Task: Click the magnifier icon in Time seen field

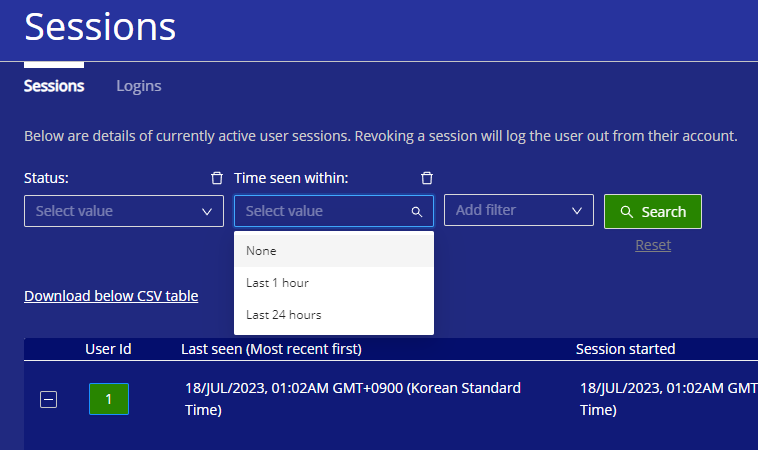Action: click(416, 211)
